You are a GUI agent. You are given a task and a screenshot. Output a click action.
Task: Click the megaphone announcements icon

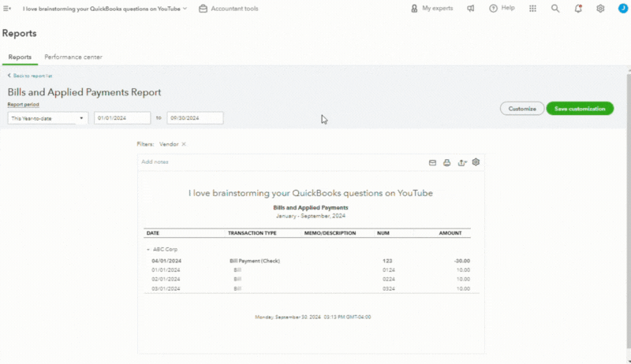pos(470,9)
